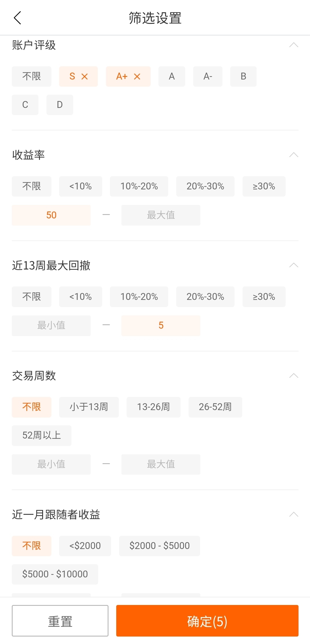Select ≥30% under 近13周最大回撤
Screen dimensions: 310x644
(x=264, y=296)
